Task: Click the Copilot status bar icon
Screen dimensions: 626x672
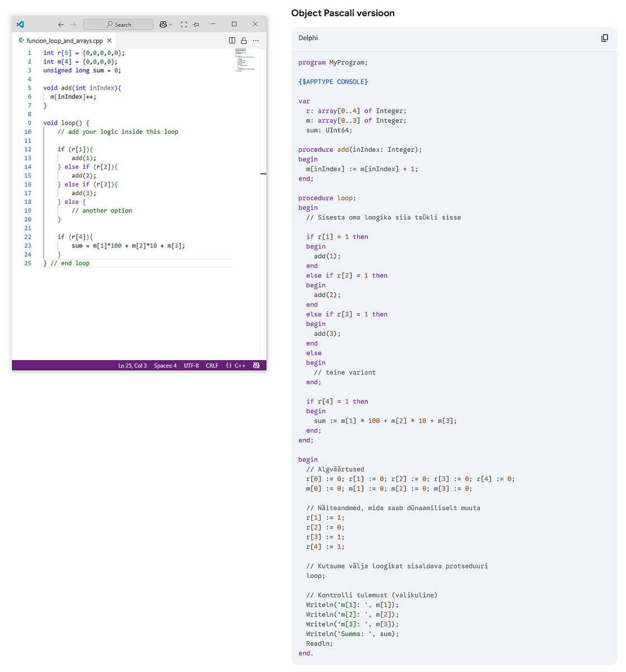Action: point(256,366)
